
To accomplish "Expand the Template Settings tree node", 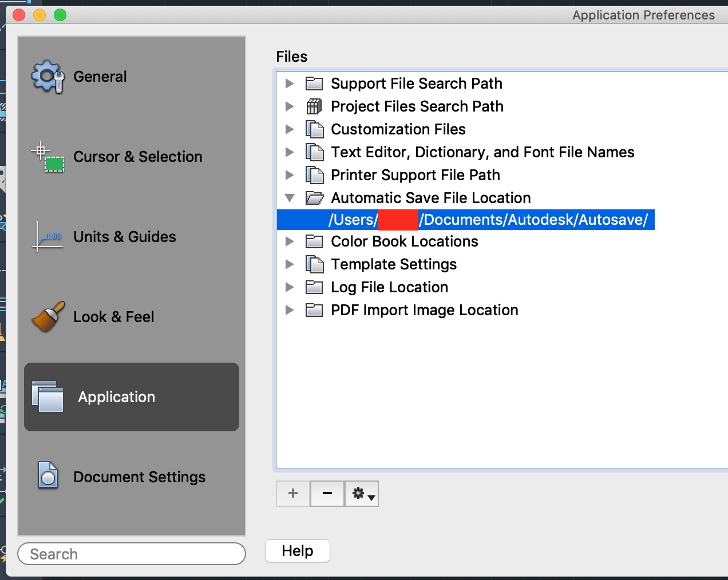I will click(290, 264).
